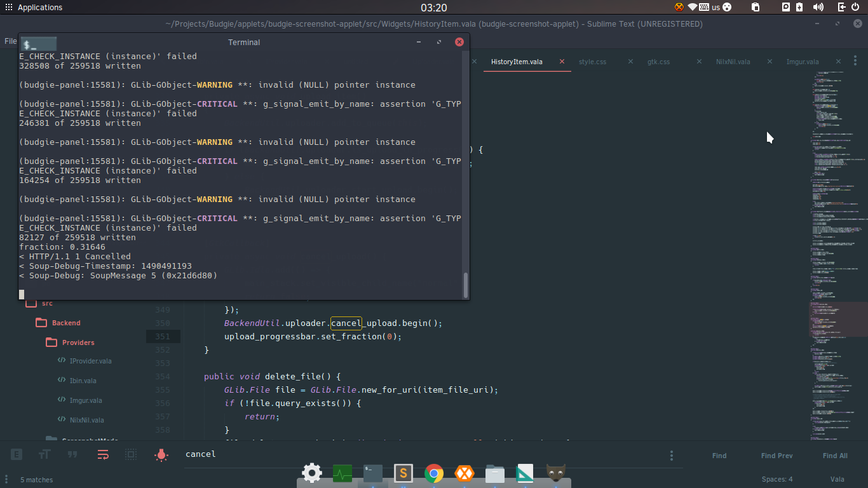The width and height of the screenshot is (868, 488).
Task: Click the power button icon in panel
Action: click(x=855, y=8)
